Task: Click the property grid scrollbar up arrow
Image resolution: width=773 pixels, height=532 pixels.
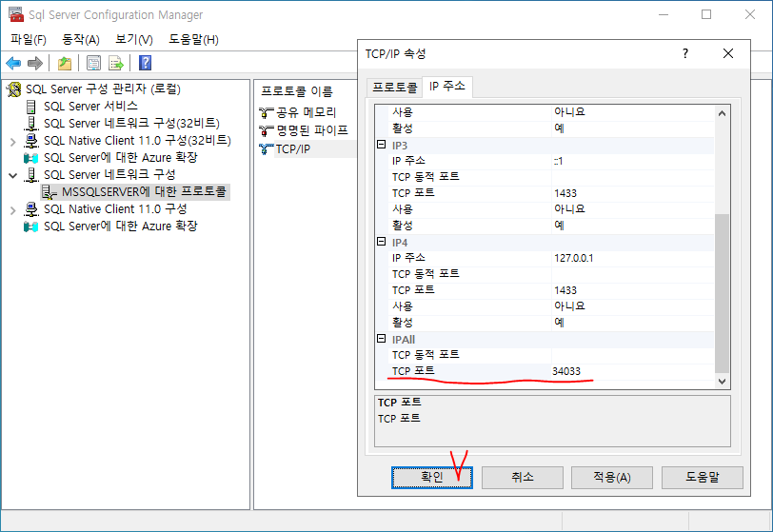Action: pyautogui.click(x=722, y=113)
